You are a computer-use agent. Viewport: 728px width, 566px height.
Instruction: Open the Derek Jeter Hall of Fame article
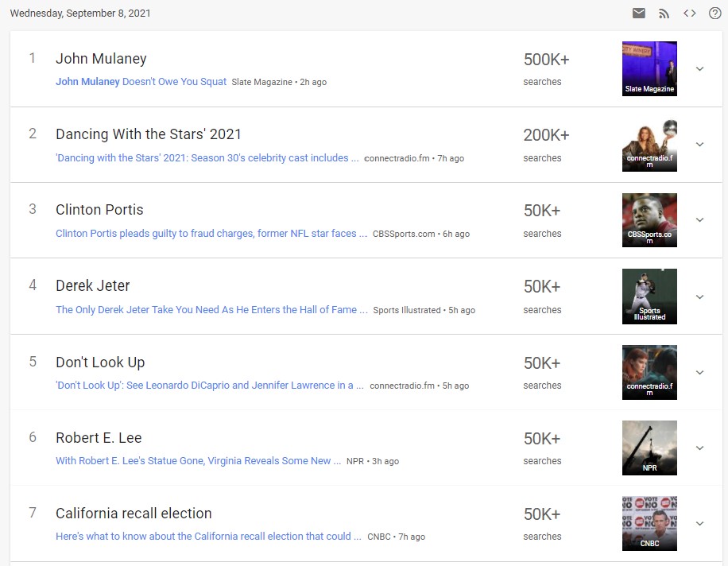click(211, 310)
